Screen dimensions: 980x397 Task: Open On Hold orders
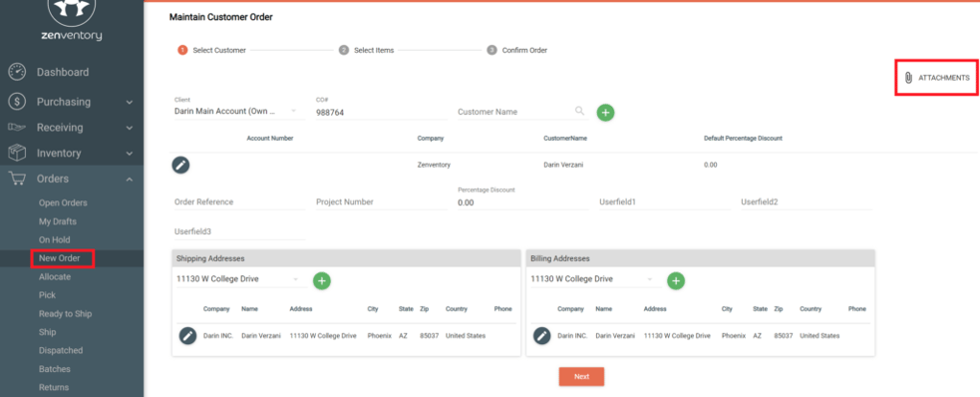[x=55, y=239]
